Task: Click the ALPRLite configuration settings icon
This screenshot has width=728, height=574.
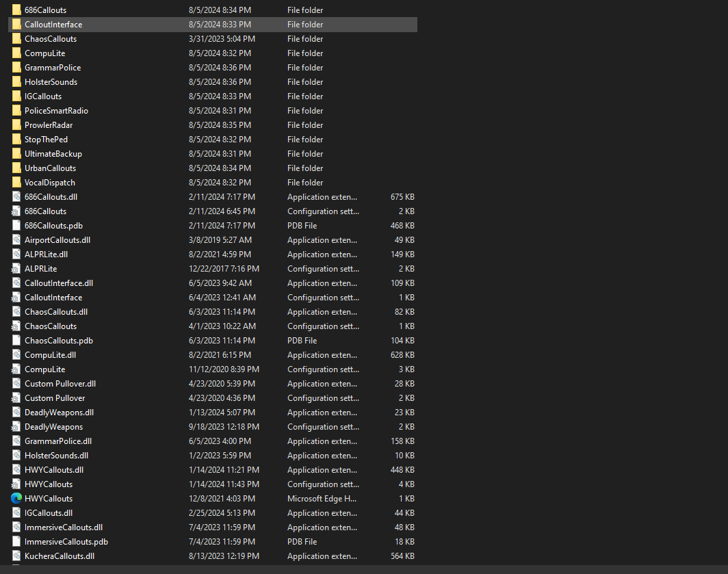Action: click(x=16, y=269)
